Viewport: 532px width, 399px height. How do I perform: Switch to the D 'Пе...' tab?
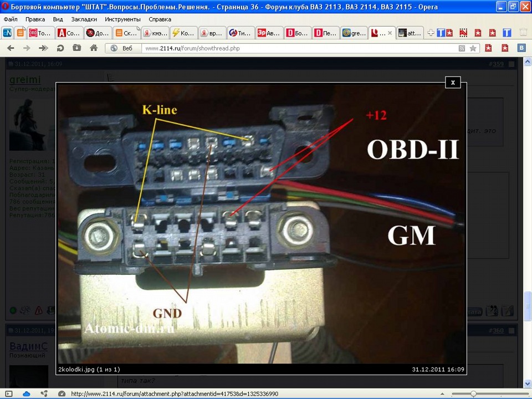326,33
